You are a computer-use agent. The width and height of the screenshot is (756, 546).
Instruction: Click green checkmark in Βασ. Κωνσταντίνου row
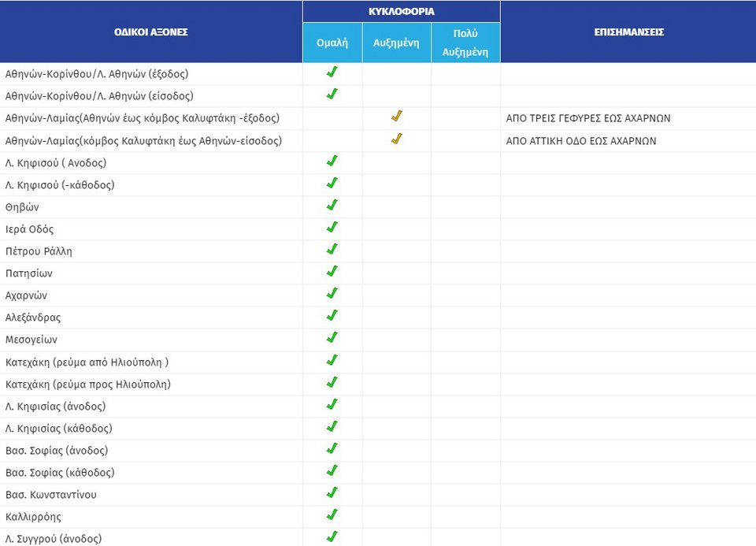(332, 492)
